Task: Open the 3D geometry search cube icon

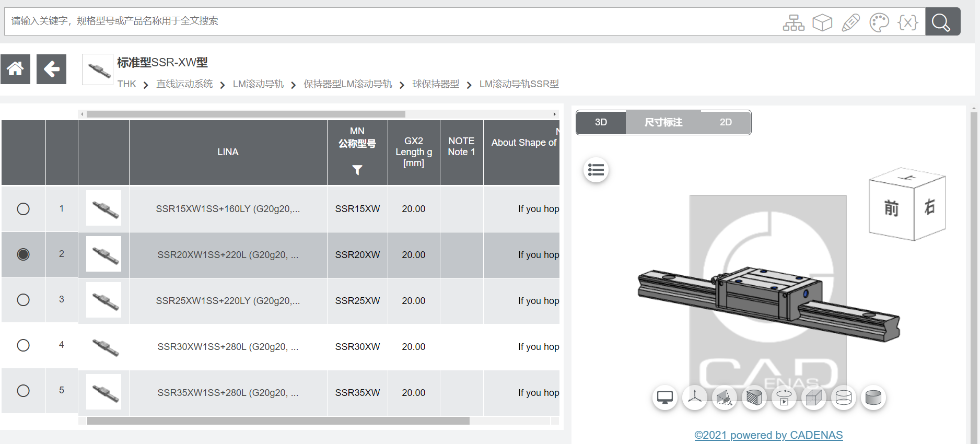Action: point(822,22)
